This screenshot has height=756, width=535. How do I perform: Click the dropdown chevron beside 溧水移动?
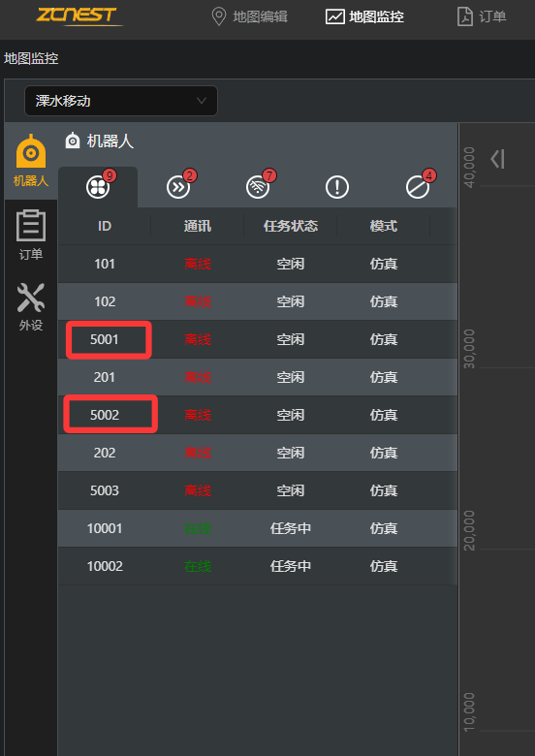202,101
